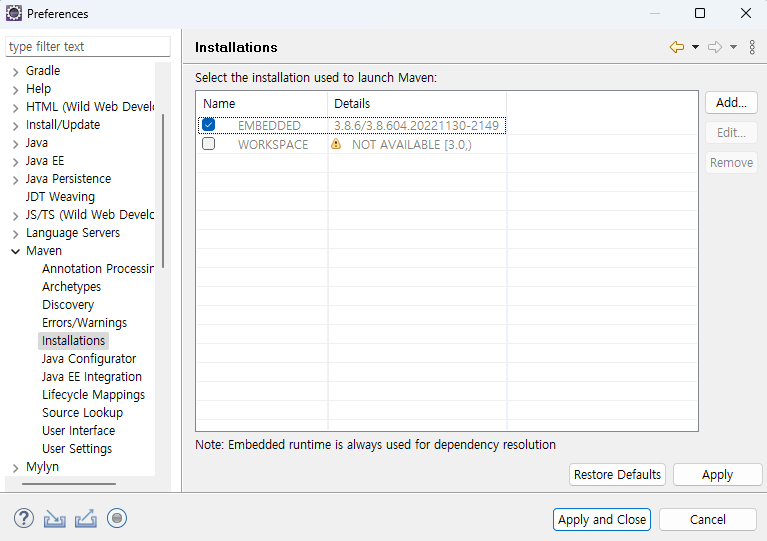Viewport: 767px width, 541px height.
Task: Click the forward navigation arrow icon
Action: click(x=715, y=47)
